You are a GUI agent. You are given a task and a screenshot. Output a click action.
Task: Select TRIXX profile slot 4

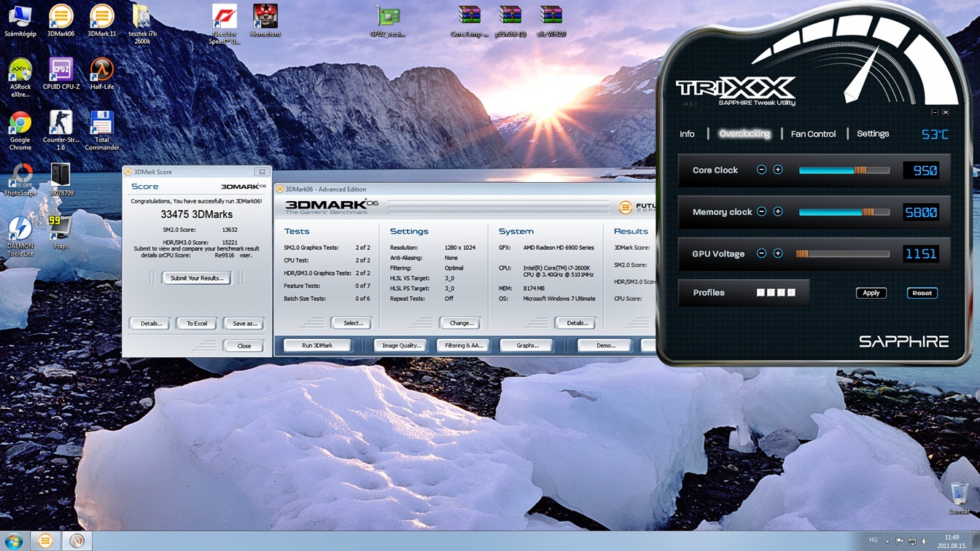(x=791, y=292)
